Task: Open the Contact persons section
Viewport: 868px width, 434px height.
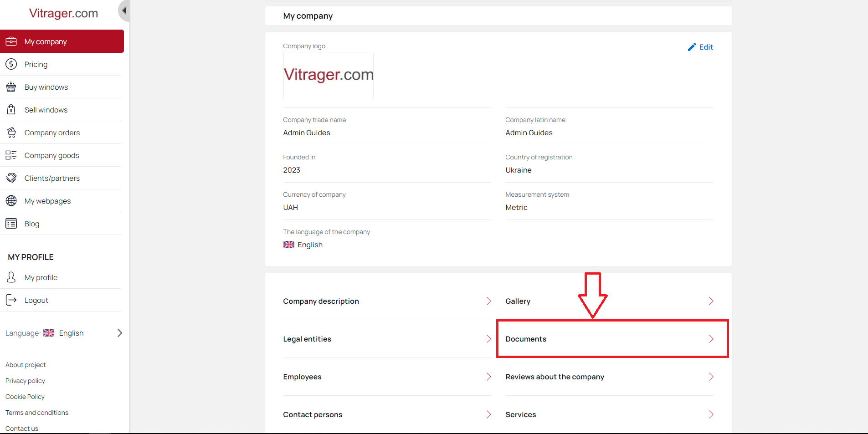Action: click(x=387, y=414)
